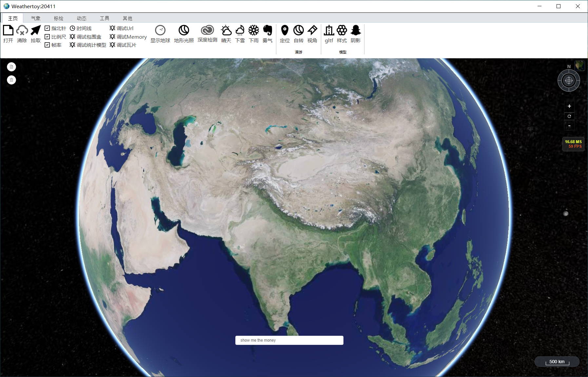
Task: Click the document icon on map's left
Action: [x=11, y=67]
